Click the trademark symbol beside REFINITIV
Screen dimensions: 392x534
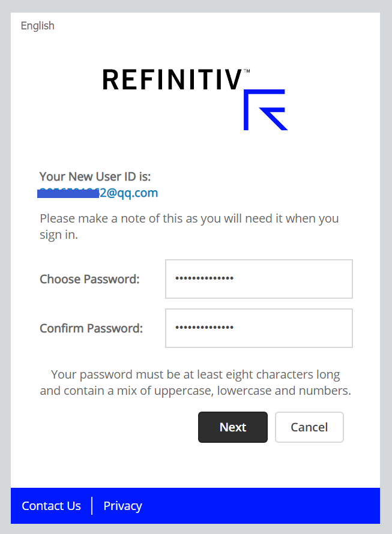247,71
